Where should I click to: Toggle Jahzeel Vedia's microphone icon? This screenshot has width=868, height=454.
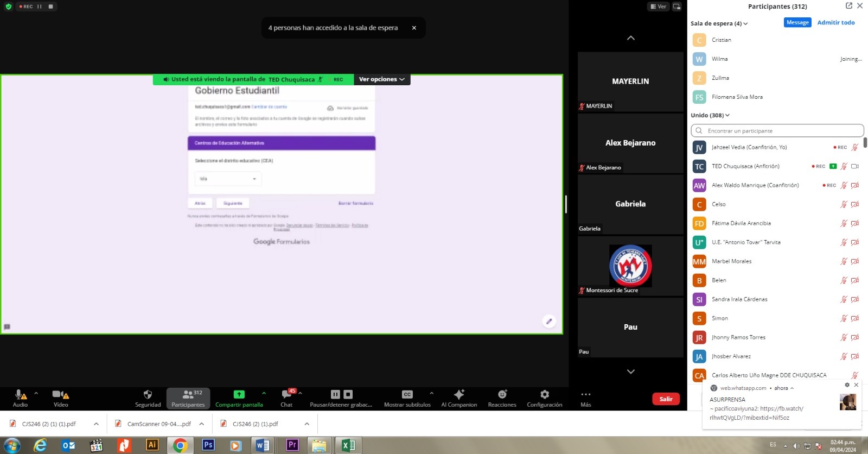(855, 147)
